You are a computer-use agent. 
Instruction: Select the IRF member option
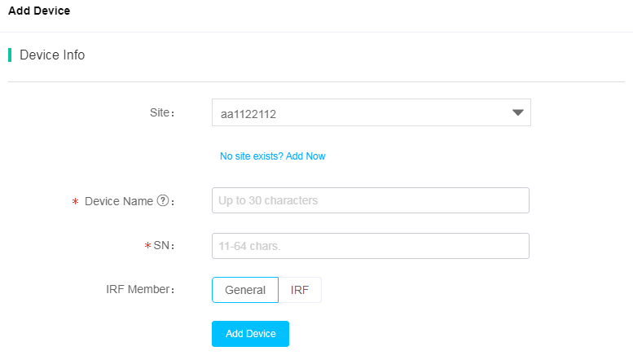pos(300,290)
